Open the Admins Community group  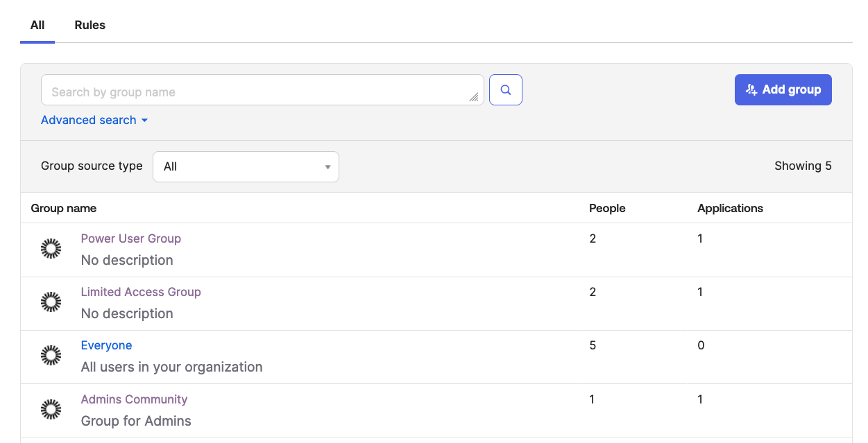(134, 399)
